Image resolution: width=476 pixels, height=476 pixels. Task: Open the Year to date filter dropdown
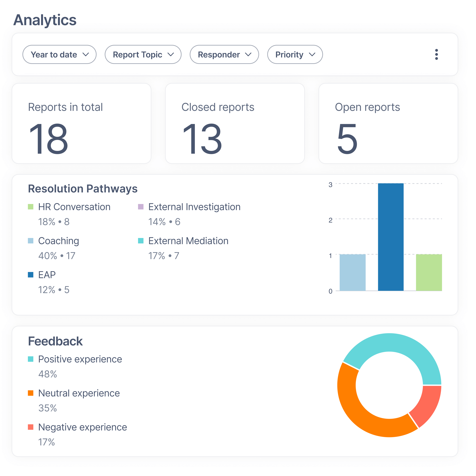coord(59,54)
